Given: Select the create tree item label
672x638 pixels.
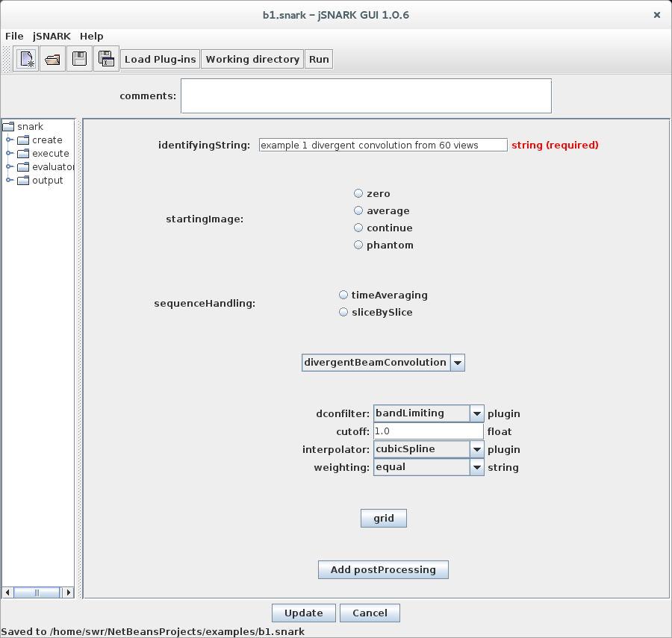Looking at the screenshot, I should pos(47,140).
